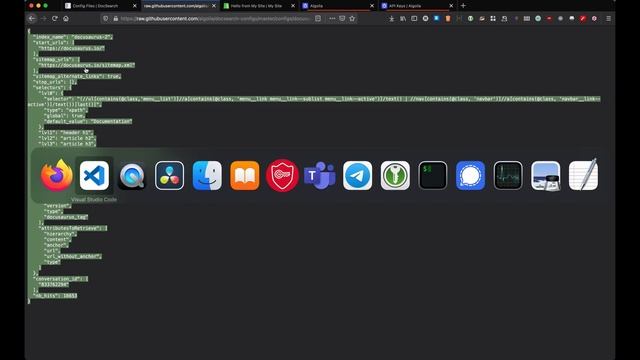Toggle reader view in address bar
Screen dimensions: 640x360
pyautogui.click(x=318, y=18)
